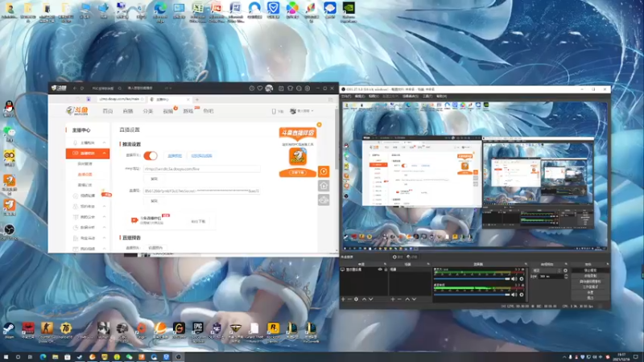Toggle the stream on/off switch on Douyu page
This screenshot has width=644, height=362.
click(x=151, y=155)
